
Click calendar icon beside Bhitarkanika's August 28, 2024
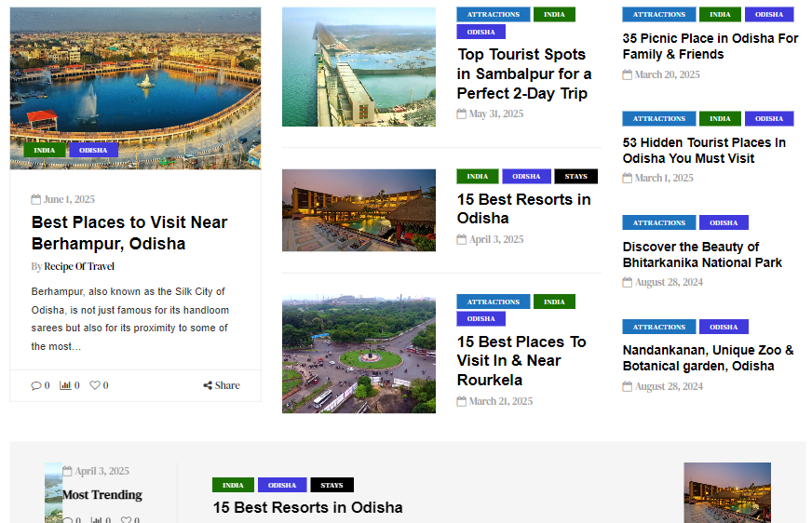tap(627, 282)
